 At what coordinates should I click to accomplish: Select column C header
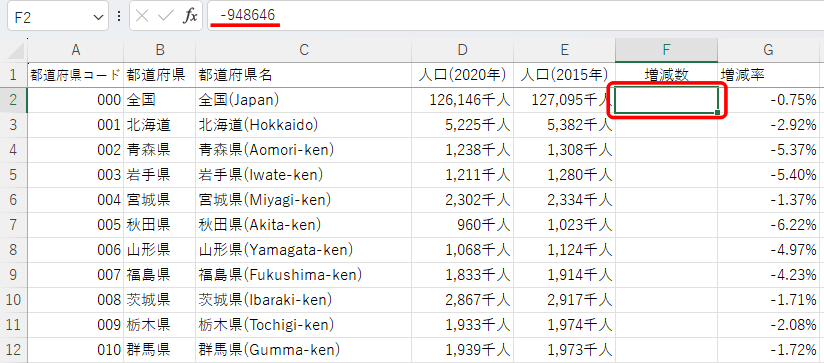coord(304,50)
